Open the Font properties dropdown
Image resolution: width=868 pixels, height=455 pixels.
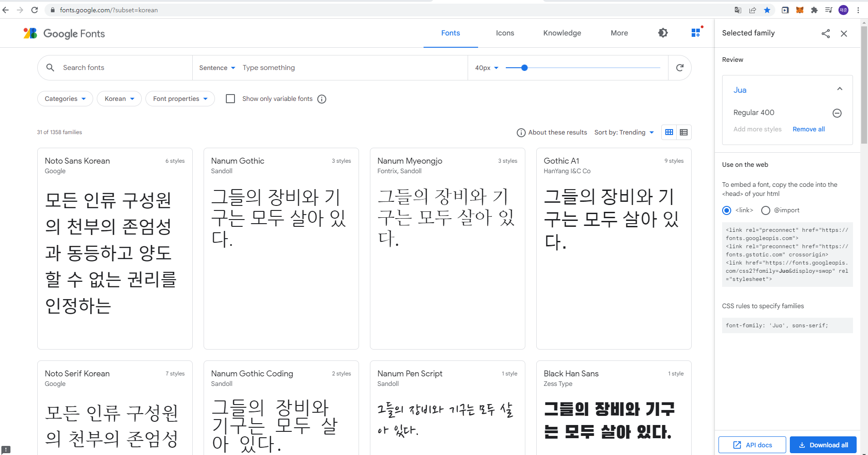(x=180, y=99)
